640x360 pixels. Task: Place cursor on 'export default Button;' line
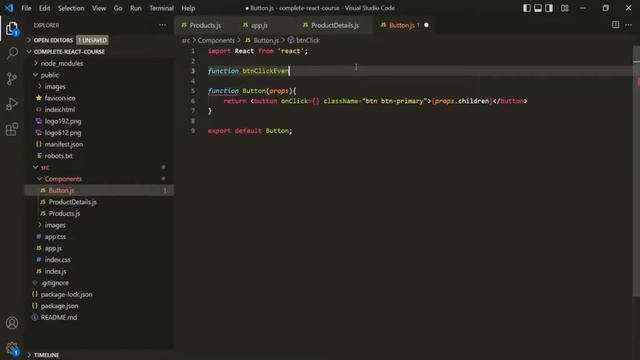(x=250, y=131)
